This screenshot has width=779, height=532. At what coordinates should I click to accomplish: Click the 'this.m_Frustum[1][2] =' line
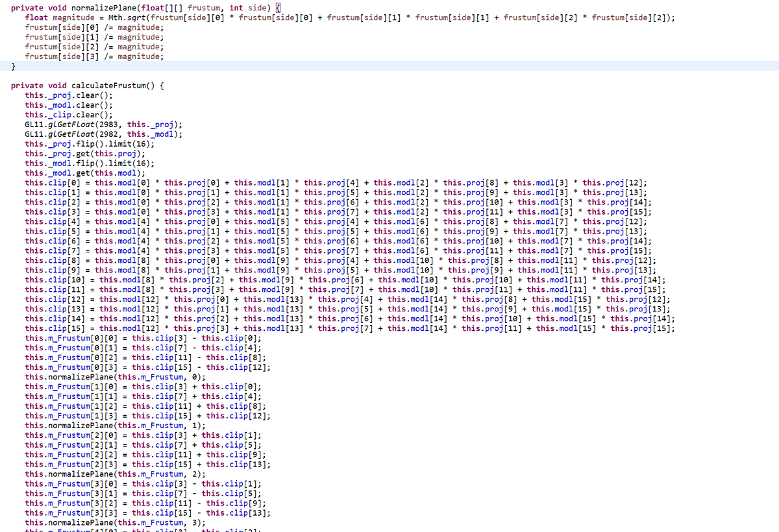(145, 406)
